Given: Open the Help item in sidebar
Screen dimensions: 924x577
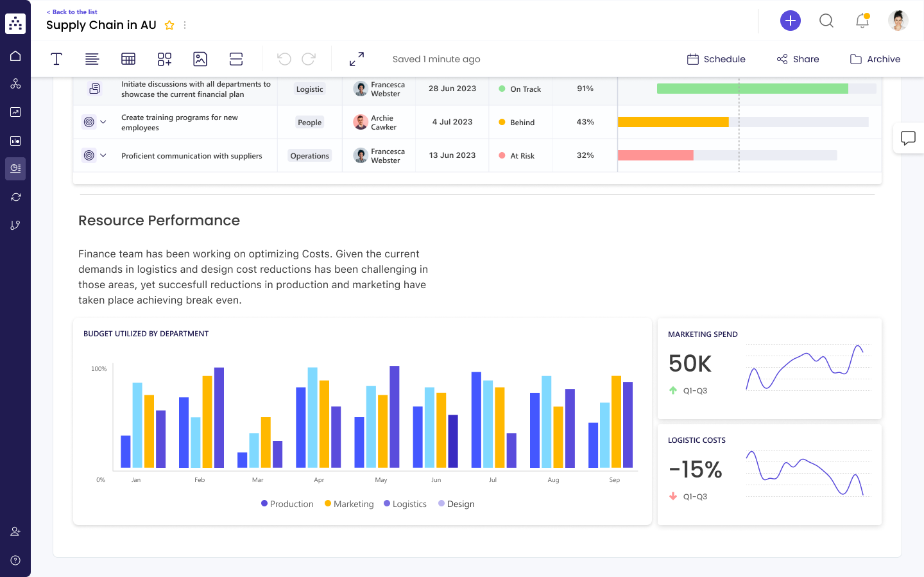Looking at the screenshot, I should (15, 560).
